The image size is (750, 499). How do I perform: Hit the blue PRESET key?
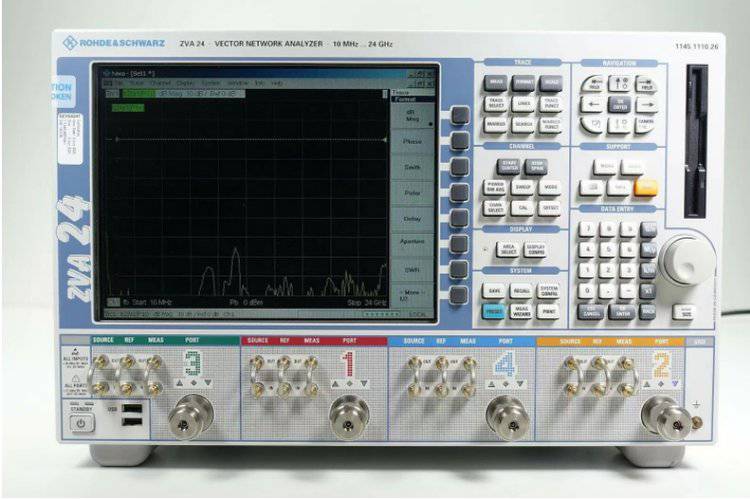click(493, 311)
